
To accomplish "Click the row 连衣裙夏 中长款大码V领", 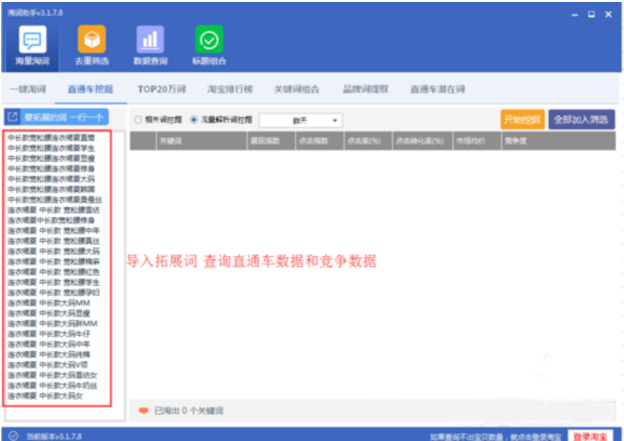I will coord(47,365).
